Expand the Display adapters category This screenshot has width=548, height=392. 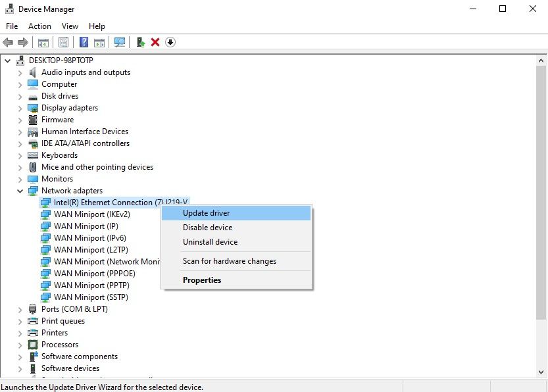tap(19, 107)
